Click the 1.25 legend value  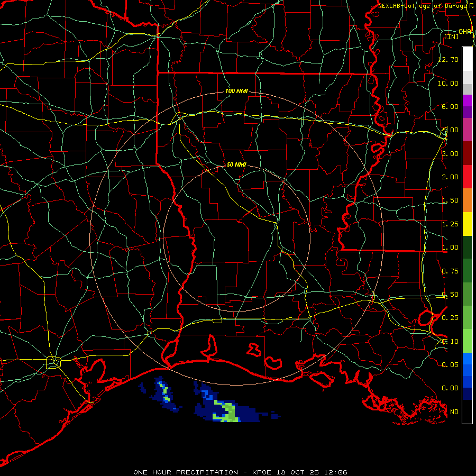(x=450, y=224)
